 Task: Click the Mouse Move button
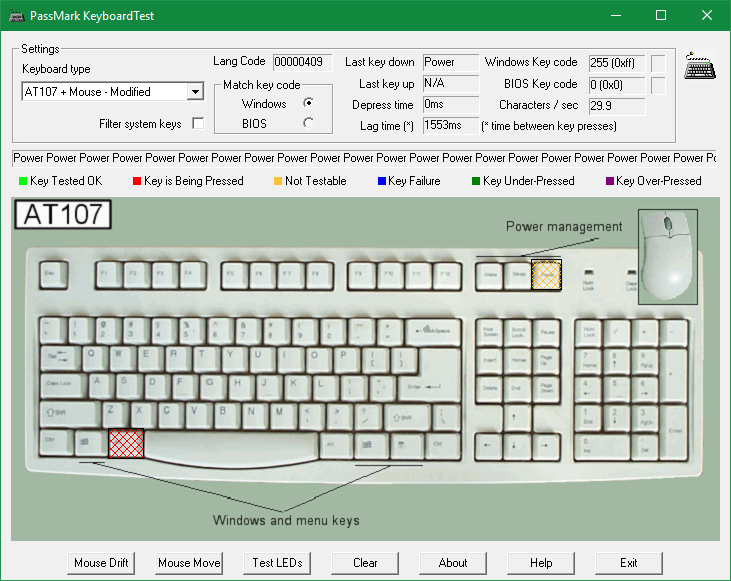(189, 563)
